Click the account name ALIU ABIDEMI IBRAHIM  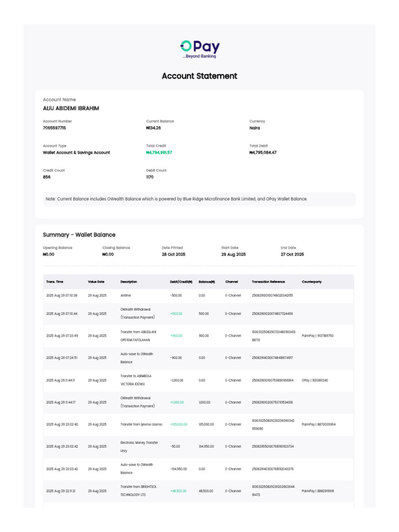click(71, 108)
